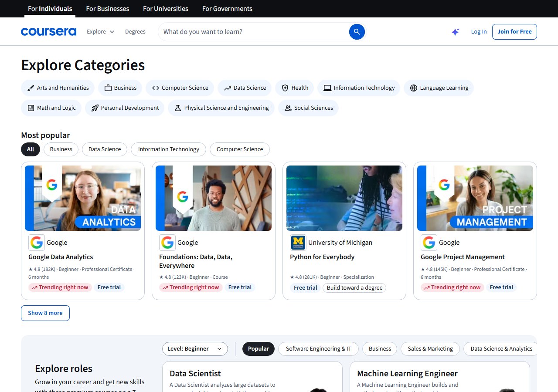Click the Google Data Analytics course title
The image size is (558, 392).
(61, 257)
